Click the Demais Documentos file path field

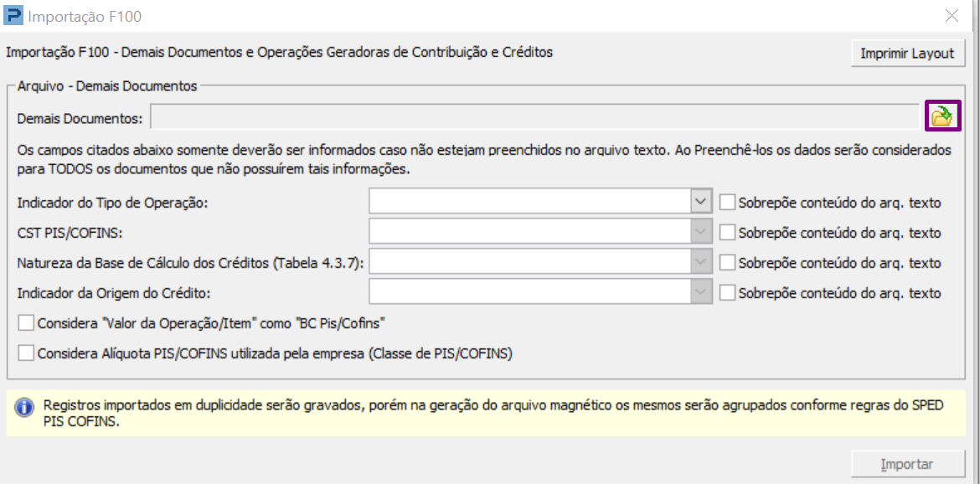click(534, 118)
